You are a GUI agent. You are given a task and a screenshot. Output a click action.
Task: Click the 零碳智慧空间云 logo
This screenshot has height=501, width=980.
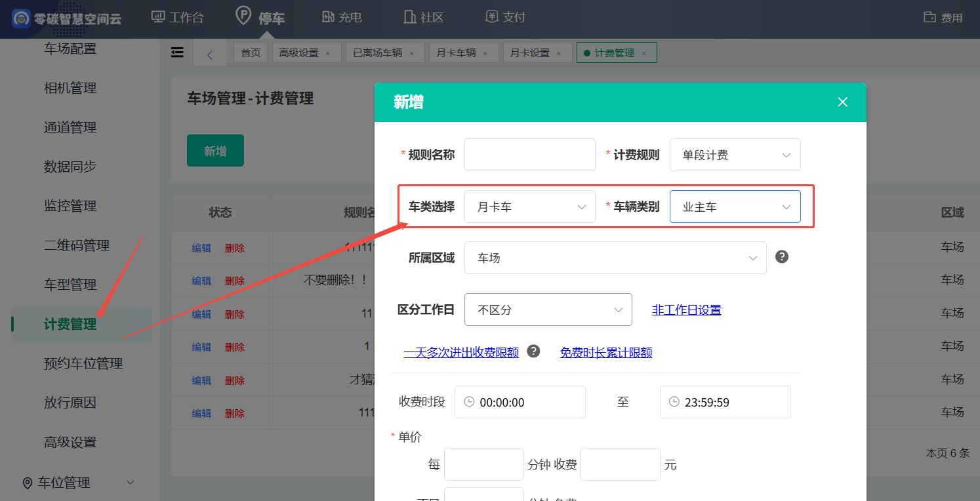click(x=67, y=18)
